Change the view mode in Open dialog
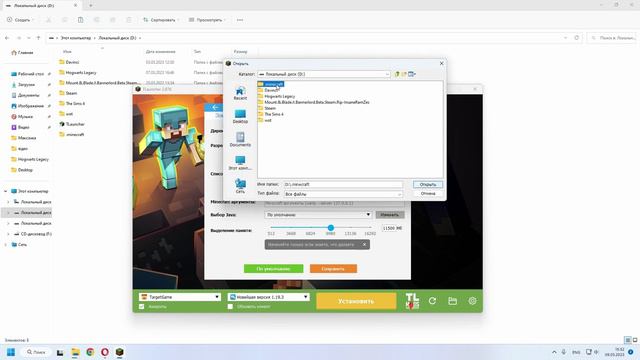Viewport: 640px width, 360px height. tap(412, 74)
